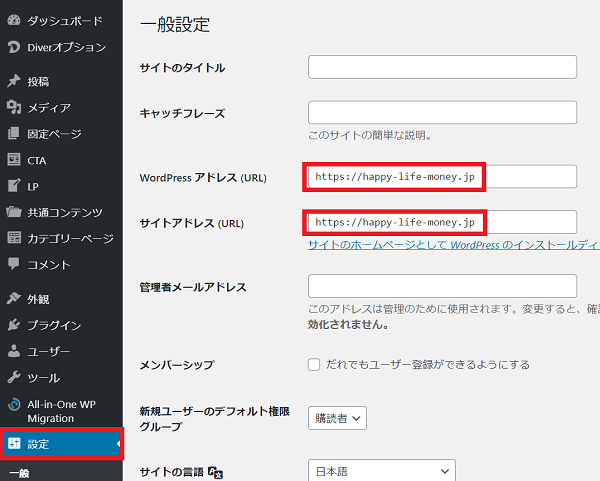The image size is (600, 481).
Task: Click the サイトアドレス URL field
Action: pos(442,222)
